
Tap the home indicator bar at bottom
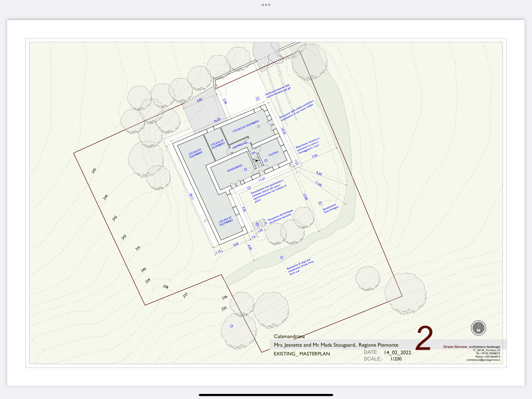pyautogui.click(x=266, y=395)
